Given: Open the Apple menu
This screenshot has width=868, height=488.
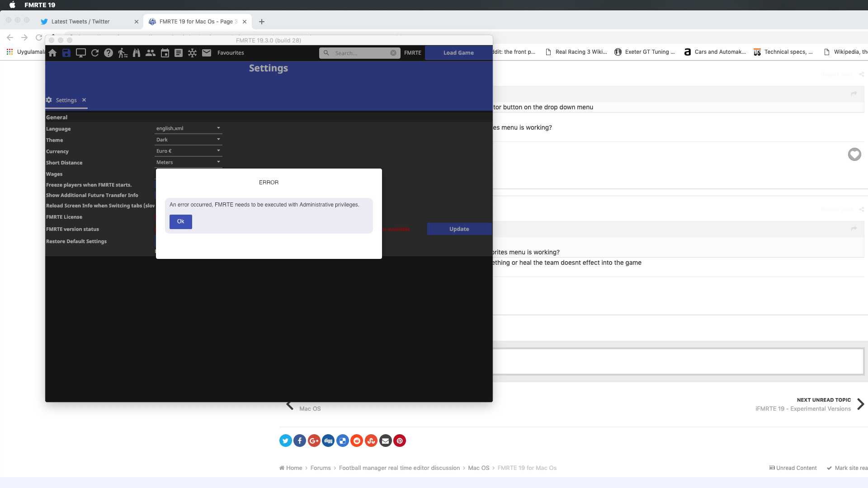Looking at the screenshot, I should [x=12, y=5].
